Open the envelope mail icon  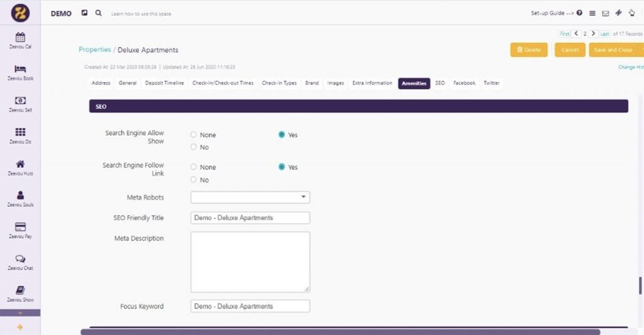[x=606, y=13]
